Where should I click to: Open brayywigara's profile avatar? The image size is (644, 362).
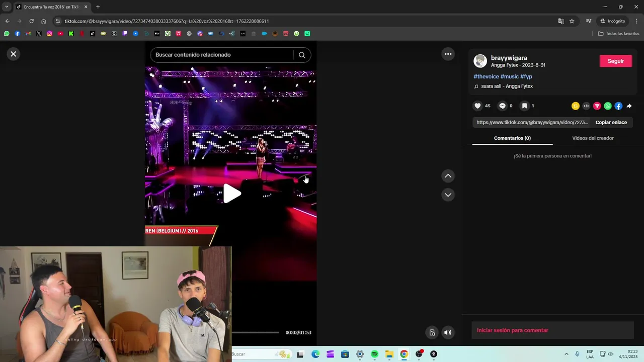click(x=480, y=61)
